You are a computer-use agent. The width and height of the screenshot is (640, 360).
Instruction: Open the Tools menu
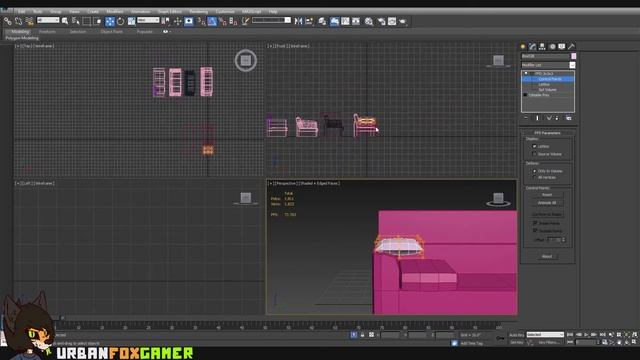coord(38,11)
